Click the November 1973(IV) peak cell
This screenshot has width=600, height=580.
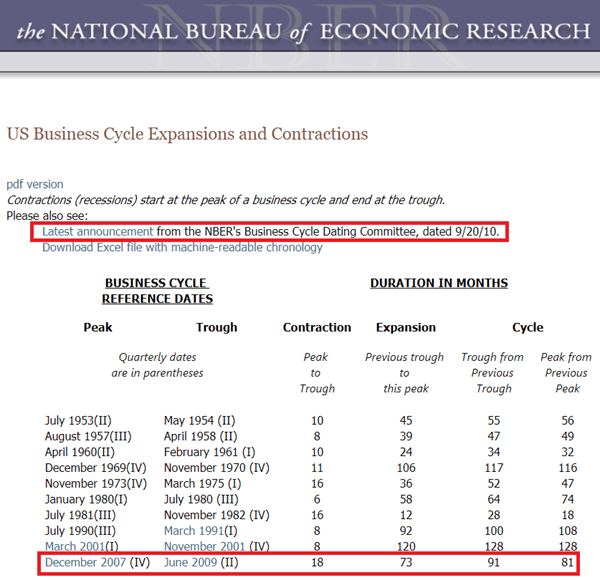pyautogui.click(x=96, y=484)
